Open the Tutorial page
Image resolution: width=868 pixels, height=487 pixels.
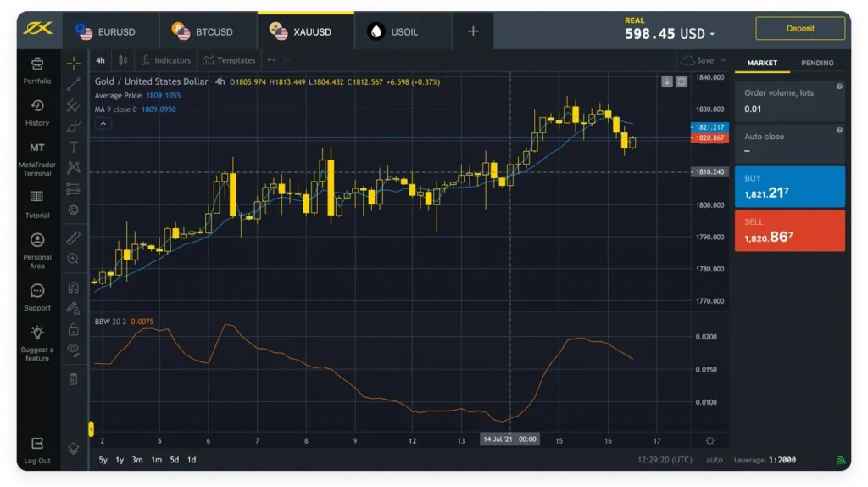pyautogui.click(x=37, y=204)
